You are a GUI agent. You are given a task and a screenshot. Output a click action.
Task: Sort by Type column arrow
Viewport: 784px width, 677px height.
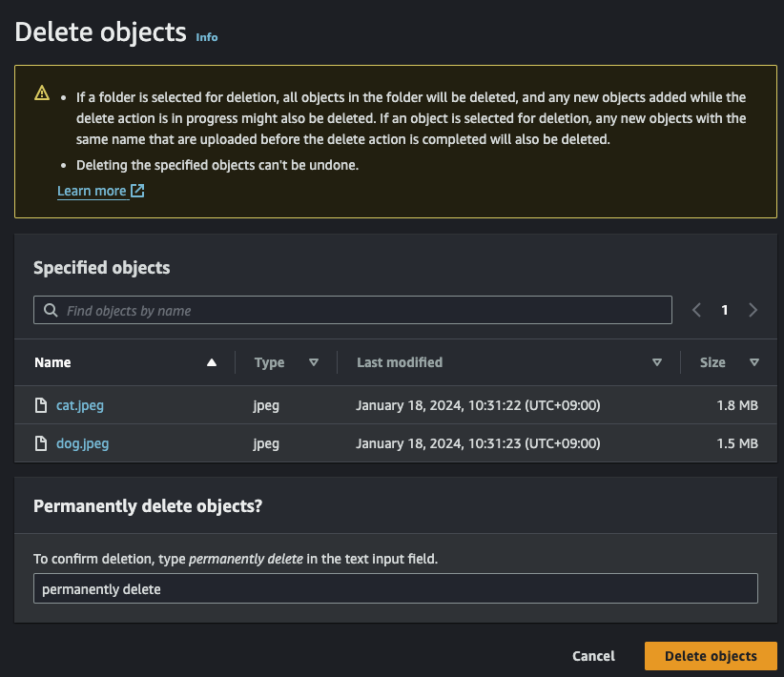point(314,362)
